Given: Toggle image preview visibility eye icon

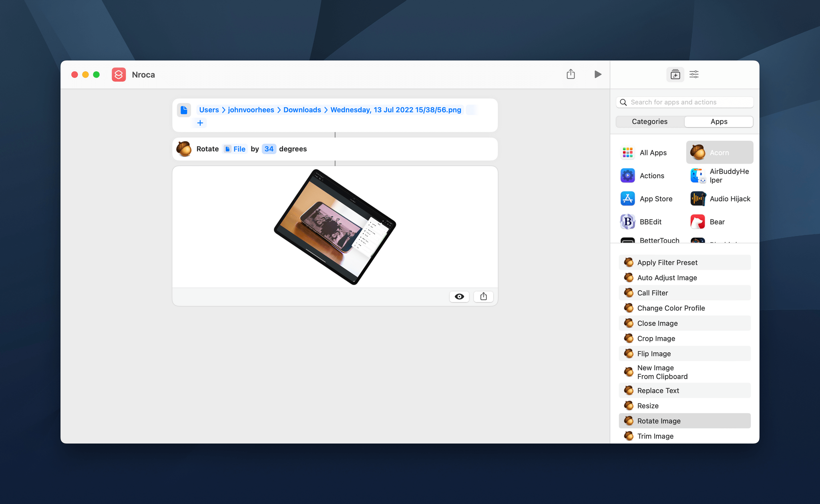Looking at the screenshot, I should click(x=459, y=296).
